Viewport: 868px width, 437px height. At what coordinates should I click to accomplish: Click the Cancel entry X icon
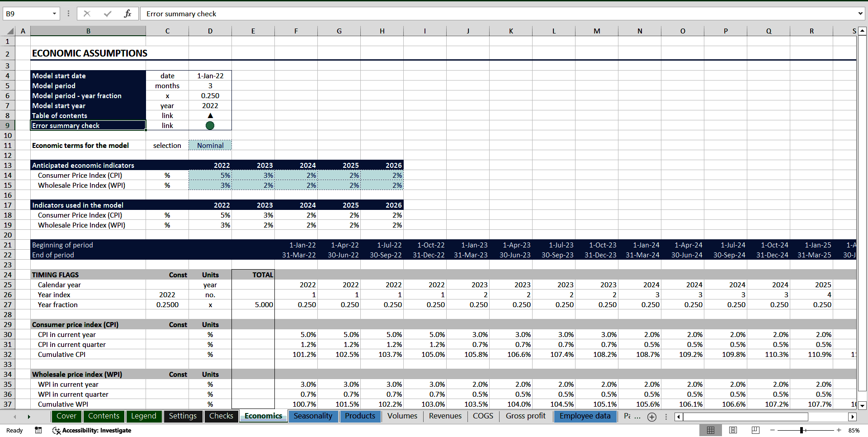pos(87,14)
